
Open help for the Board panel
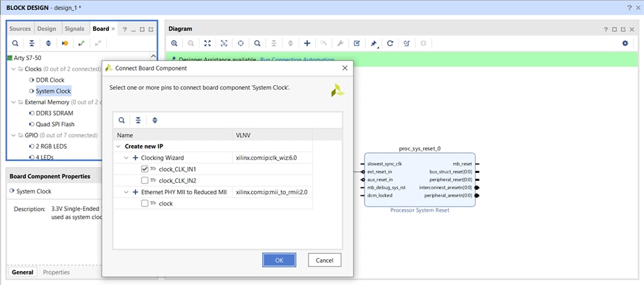tap(125, 29)
